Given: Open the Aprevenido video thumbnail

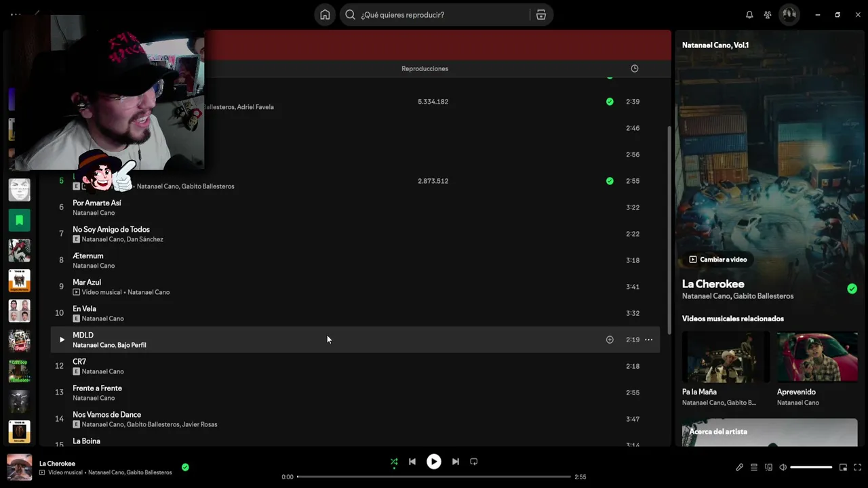Looking at the screenshot, I should [817, 357].
